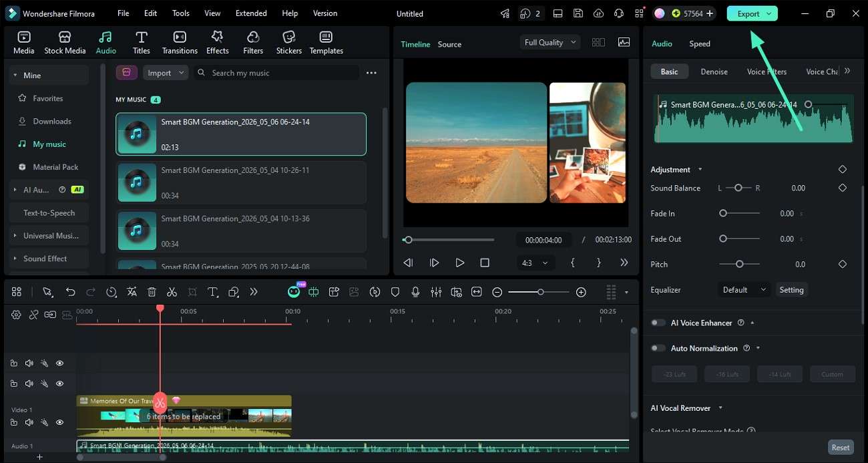Adjust the Pitch slider
868x463 pixels.
(x=740, y=264)
